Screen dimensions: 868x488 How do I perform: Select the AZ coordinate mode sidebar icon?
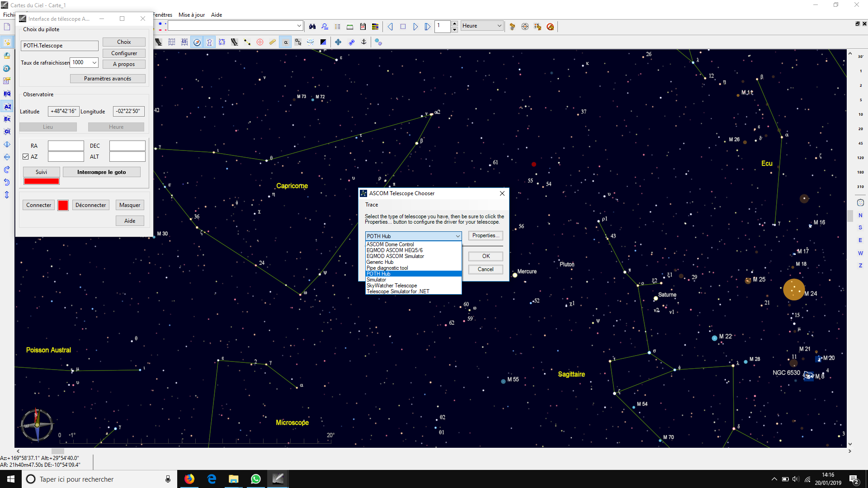[x=7, y=107]
